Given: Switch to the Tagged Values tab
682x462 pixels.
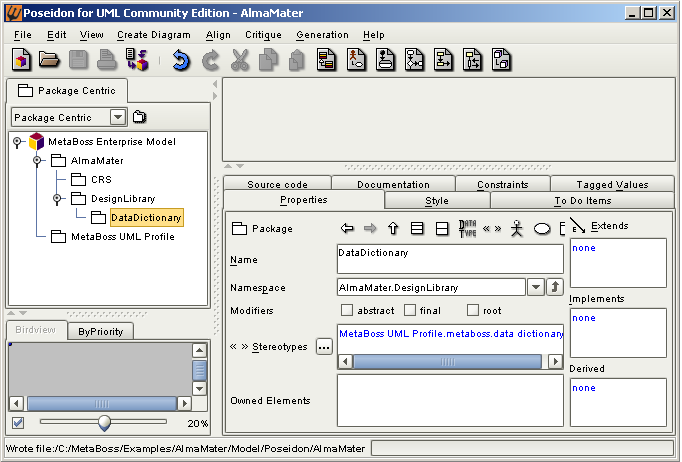Looking at the screenshot, I should coord(612,184).
